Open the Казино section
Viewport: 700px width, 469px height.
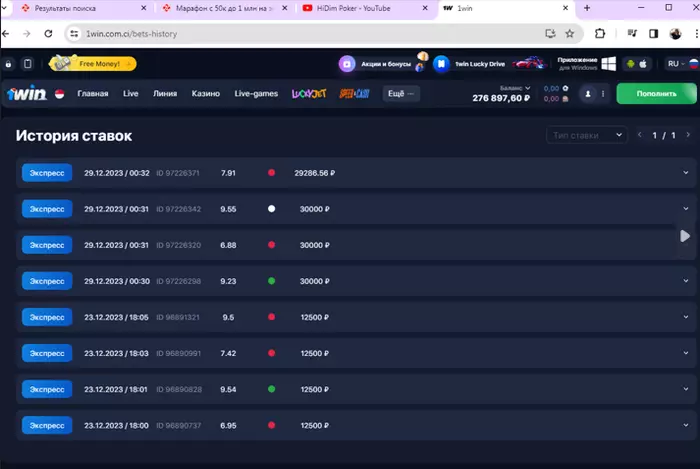pyautogui.click(x=206, y=94)
